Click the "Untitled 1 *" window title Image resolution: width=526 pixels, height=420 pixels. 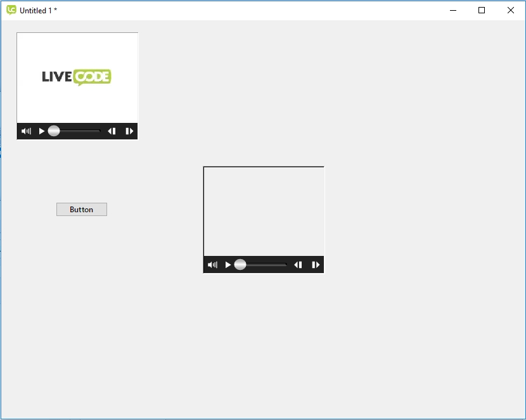pos(39,11)
